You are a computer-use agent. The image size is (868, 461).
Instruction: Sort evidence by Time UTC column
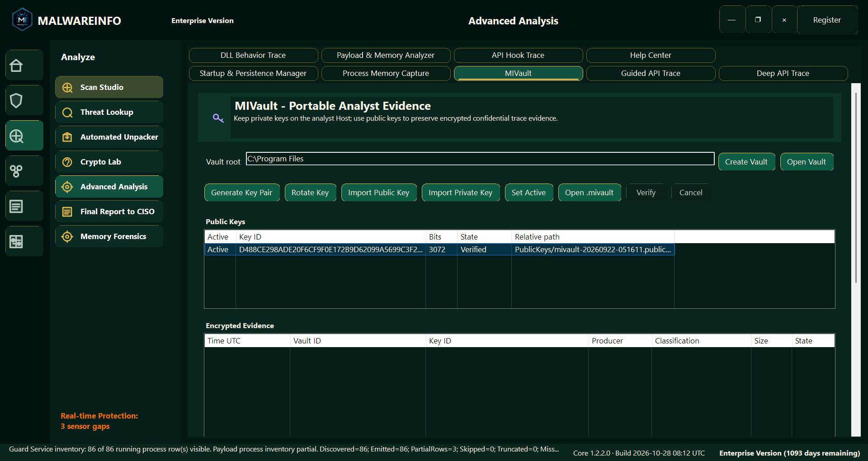(247, 341)
